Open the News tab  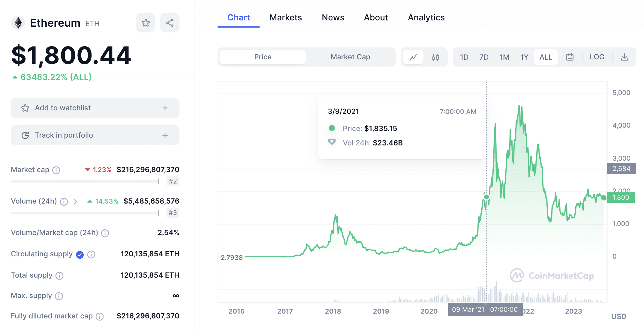[333, 17]
